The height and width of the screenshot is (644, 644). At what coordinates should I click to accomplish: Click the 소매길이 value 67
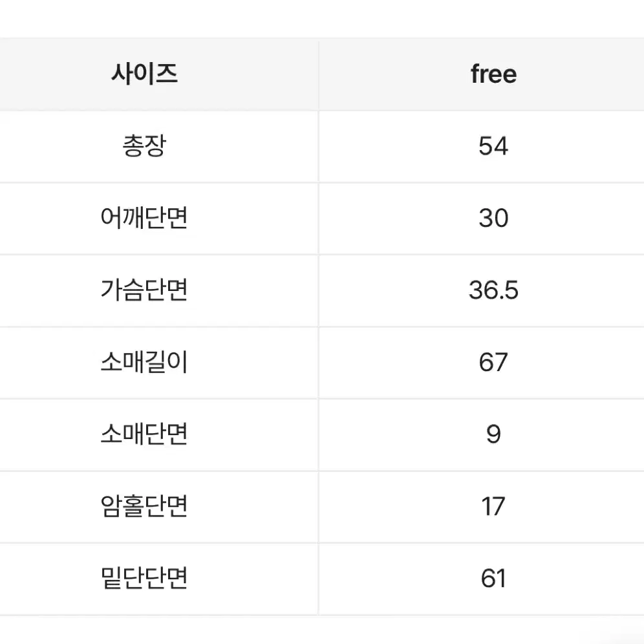[x=493, y=362]
